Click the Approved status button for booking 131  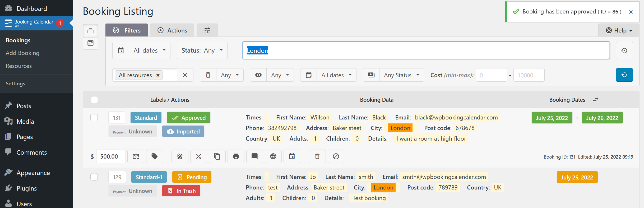188,118
